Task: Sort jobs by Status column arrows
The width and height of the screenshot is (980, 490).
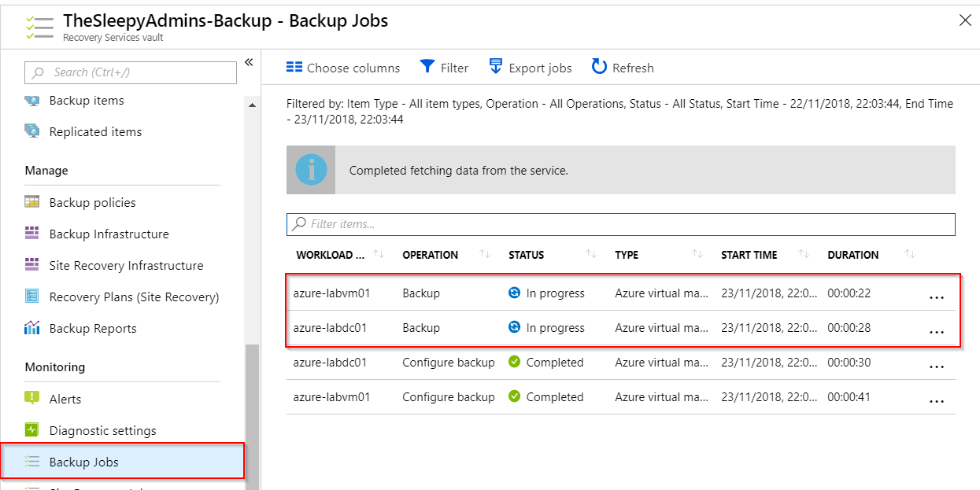Action: click(591, 255)
